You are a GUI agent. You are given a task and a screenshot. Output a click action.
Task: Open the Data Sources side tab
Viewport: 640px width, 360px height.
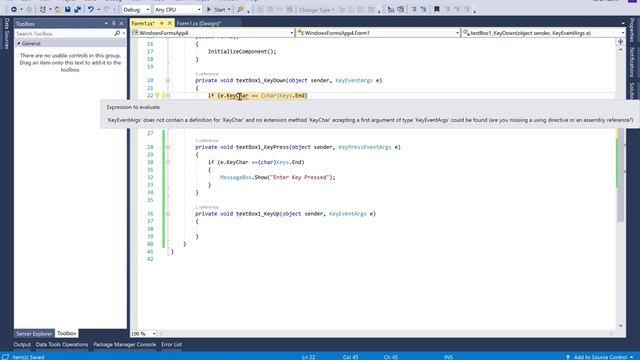click(x=6, y=34)
